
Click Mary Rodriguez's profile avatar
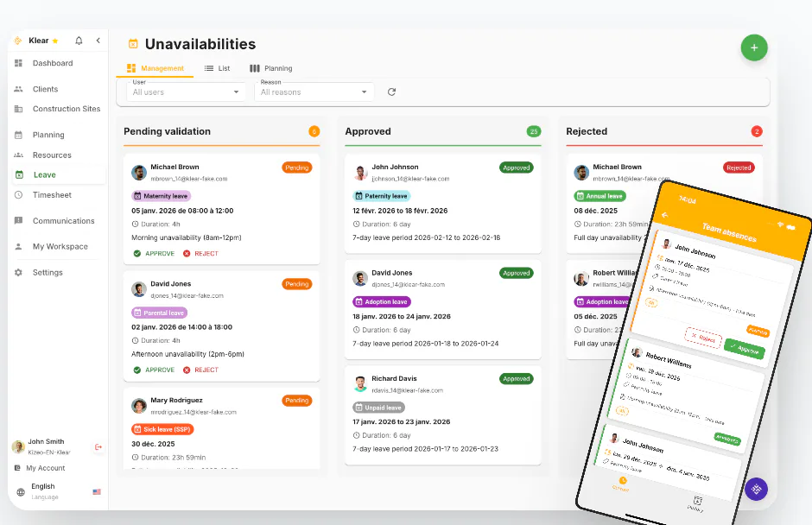139,406
